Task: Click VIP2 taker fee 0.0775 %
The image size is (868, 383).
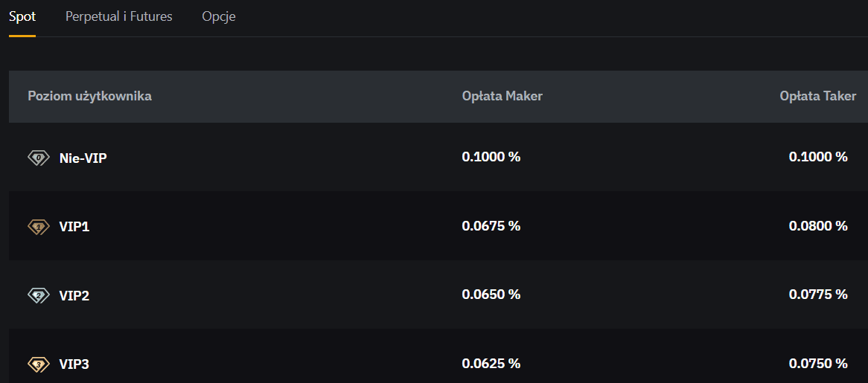Action: click(x=818, y=295)
